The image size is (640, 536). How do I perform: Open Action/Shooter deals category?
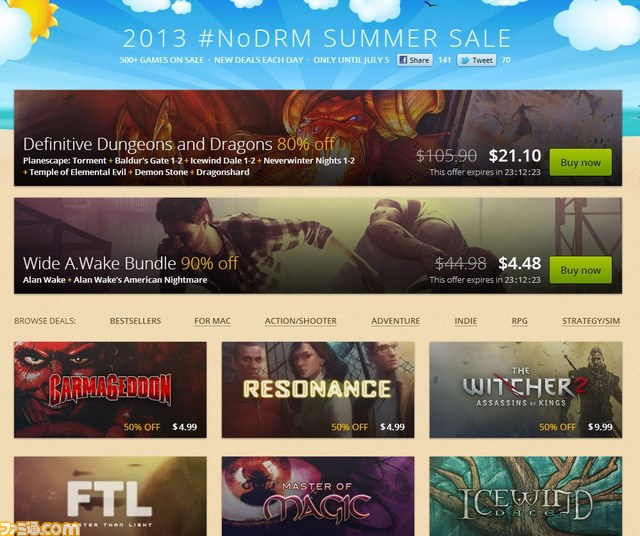click(x=300, y=321)
